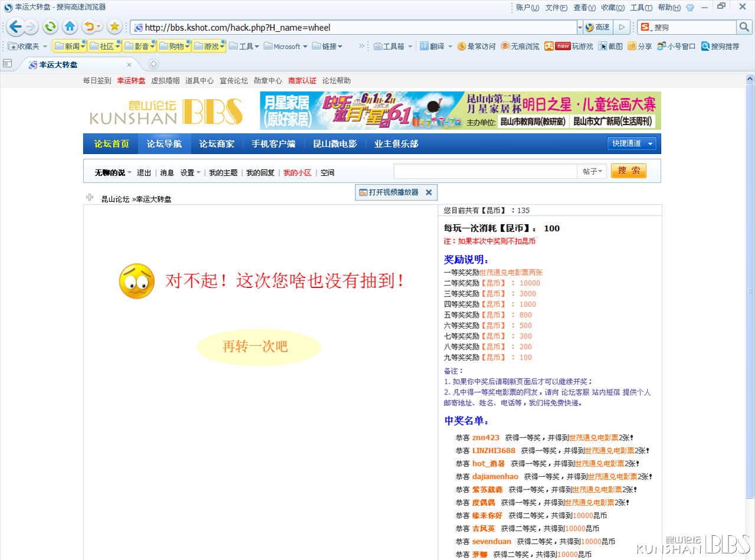
Task: Click the yellow star favorites icon
Action: (x=115, y=27)
